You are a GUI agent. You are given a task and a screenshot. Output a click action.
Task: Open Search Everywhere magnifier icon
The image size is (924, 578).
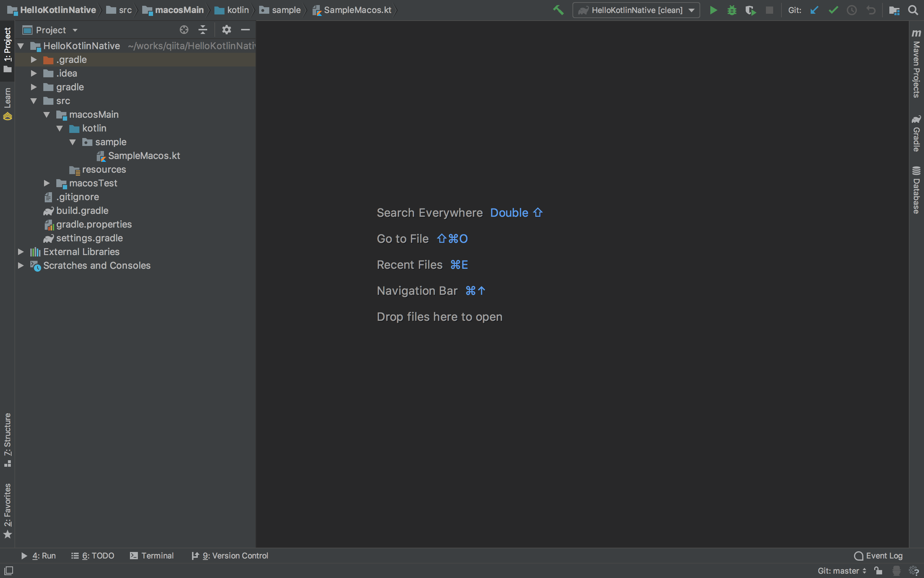tap(913, 10)
